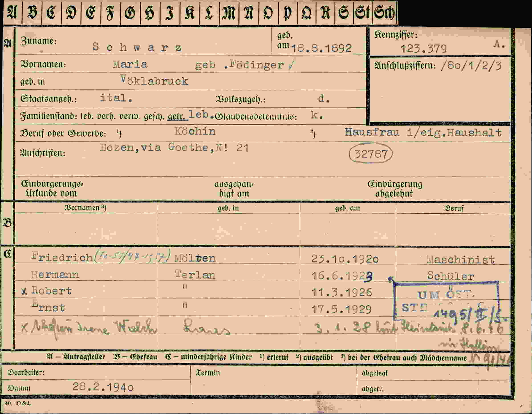Select the Termin heading
The width and height of the screenshot is (532, 414).
coord(207,373)
